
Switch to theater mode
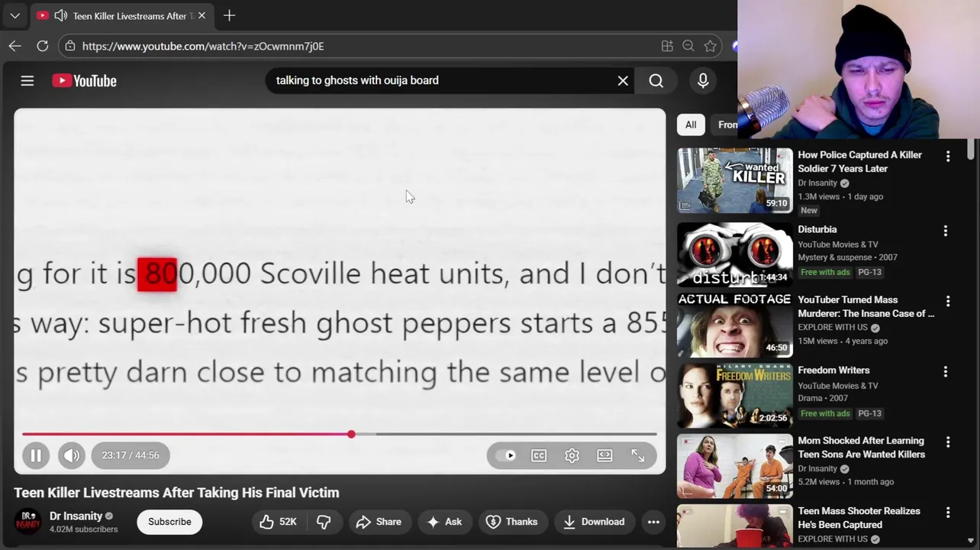coord(604,455)
